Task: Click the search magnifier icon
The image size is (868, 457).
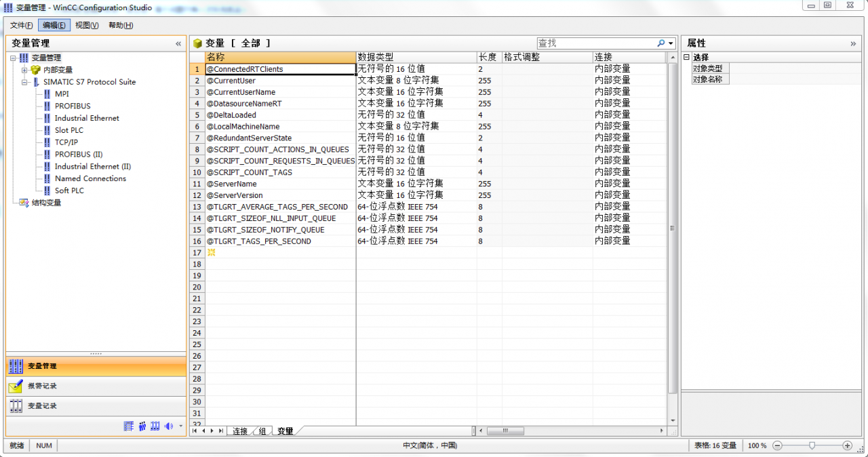Action: (x=661, y=43)
